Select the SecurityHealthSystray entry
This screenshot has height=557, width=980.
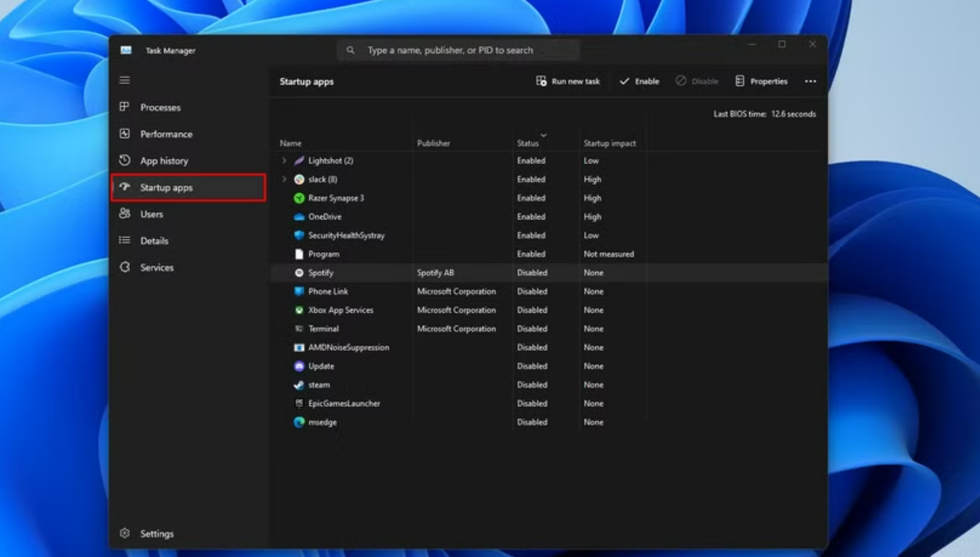pyautogui.click(x=346, y=235)
